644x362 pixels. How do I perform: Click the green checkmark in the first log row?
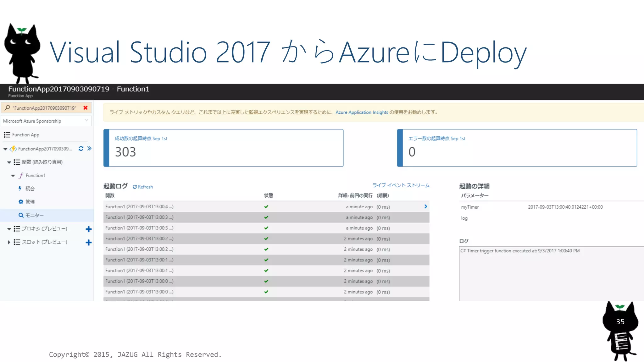266,207
